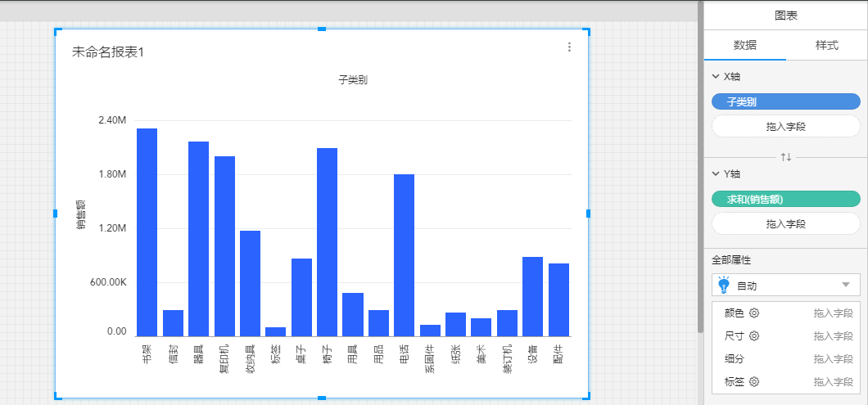Click the 拖入字段 box under Y轴
Viewport: 868px width, 405px height.
pos(786,223)
